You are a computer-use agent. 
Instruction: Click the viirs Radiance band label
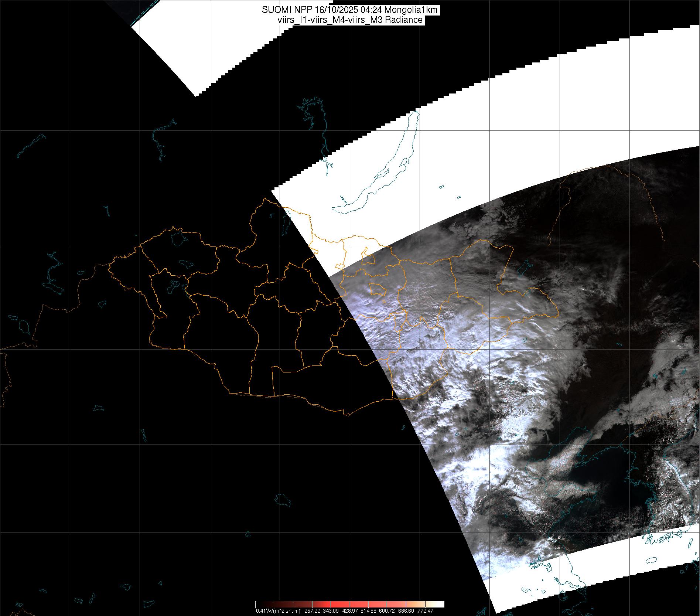(349, 20)
